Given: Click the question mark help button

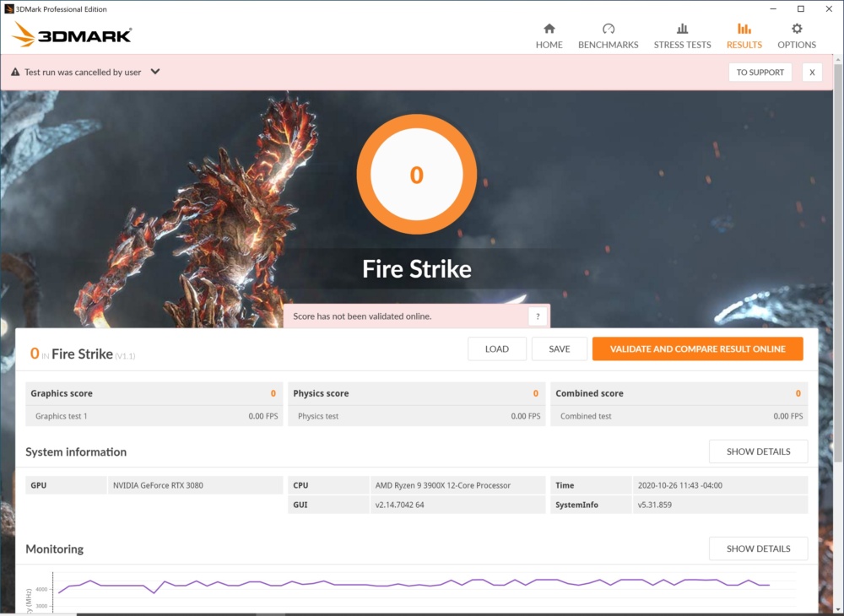Looking at the screenshot, I should [537, 316].
